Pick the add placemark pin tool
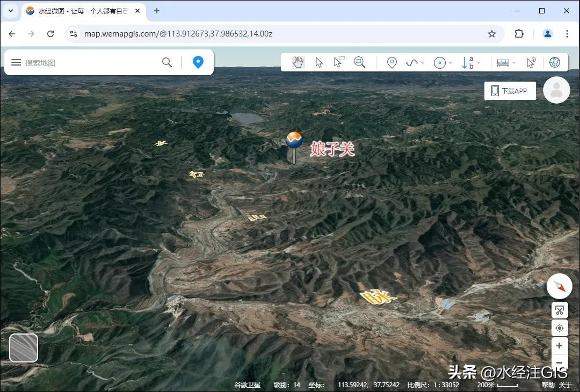Screen dimensions: 580x392 tap(392, 63)
